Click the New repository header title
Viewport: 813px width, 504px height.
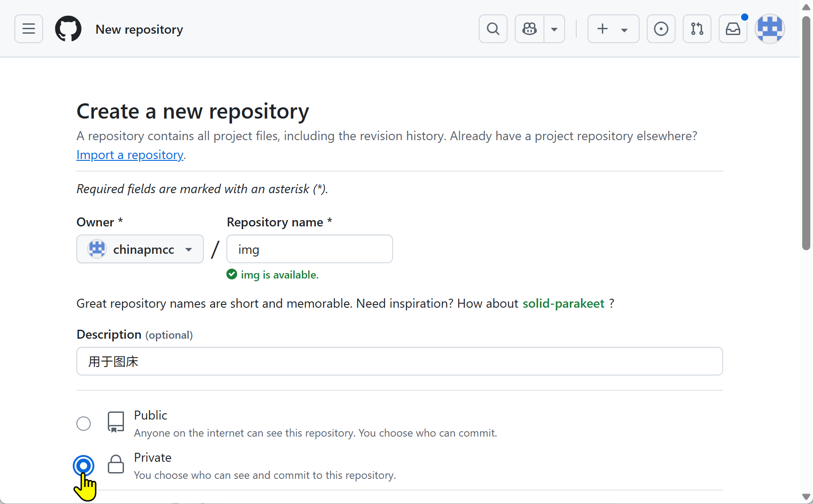tap(139, 30)
